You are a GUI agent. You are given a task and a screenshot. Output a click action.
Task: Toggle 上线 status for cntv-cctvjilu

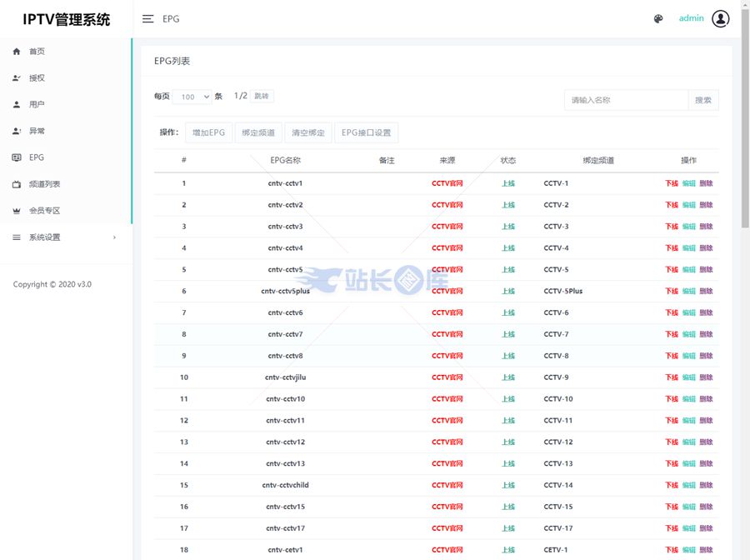pyautogui.click(x=508, y=377)
